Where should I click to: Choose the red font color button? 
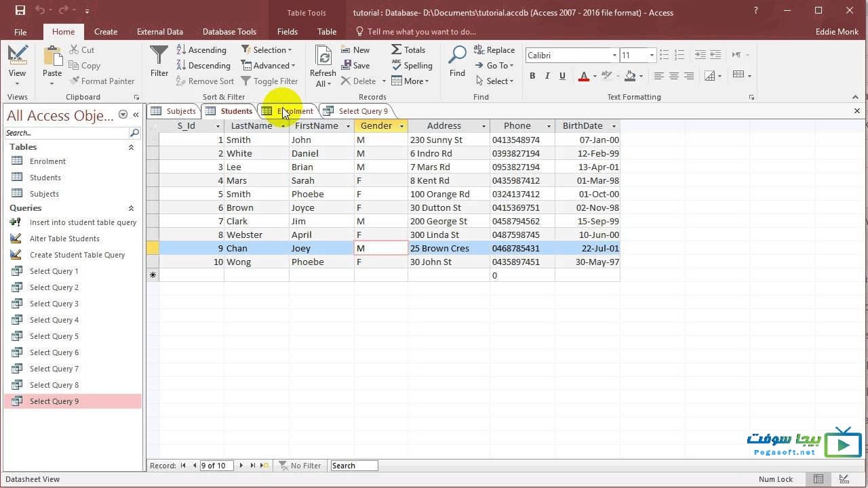(x=583, y=76)
